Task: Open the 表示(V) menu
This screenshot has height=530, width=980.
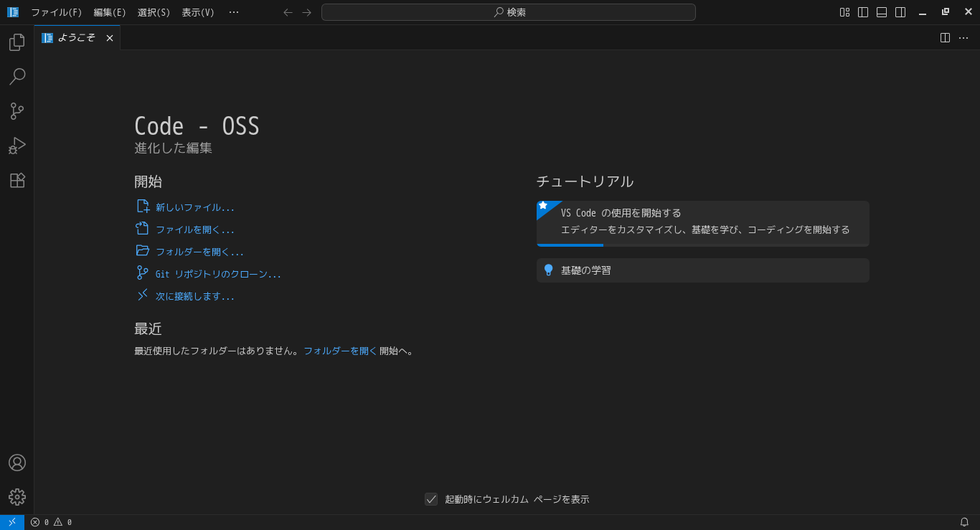Action: 198,12
